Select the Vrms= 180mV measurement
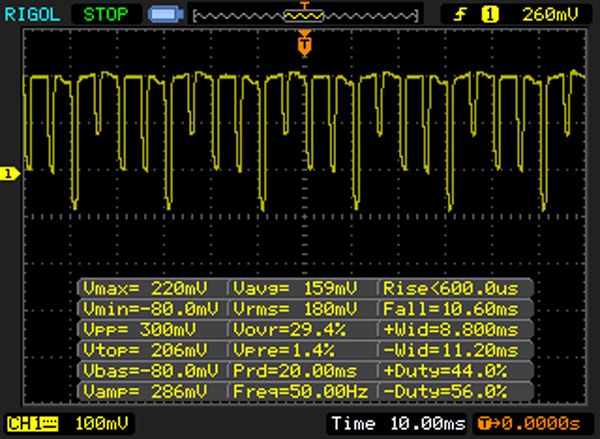 click(x=295, y=309)
